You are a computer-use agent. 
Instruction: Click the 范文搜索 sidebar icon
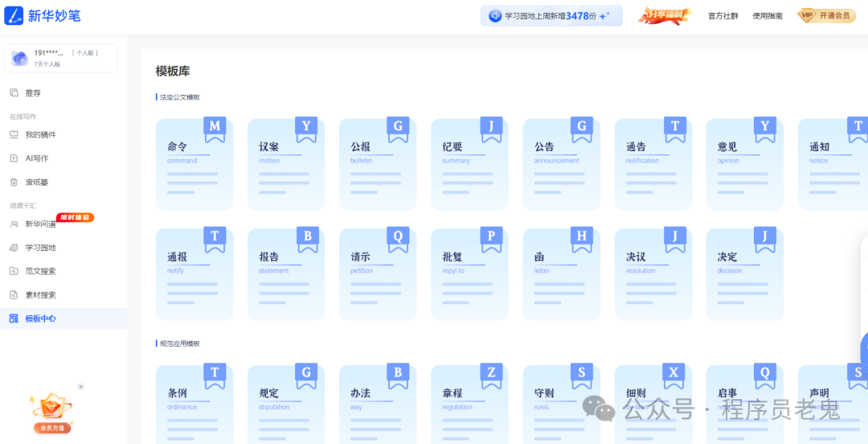click(14, 271)
